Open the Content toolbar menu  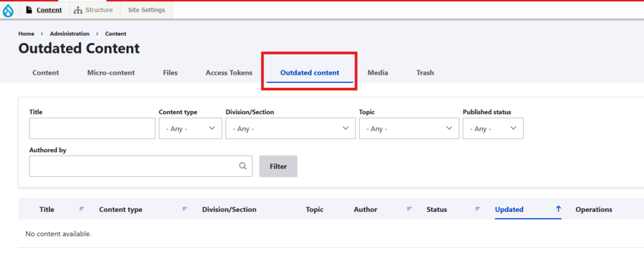[x=44, y=10]
